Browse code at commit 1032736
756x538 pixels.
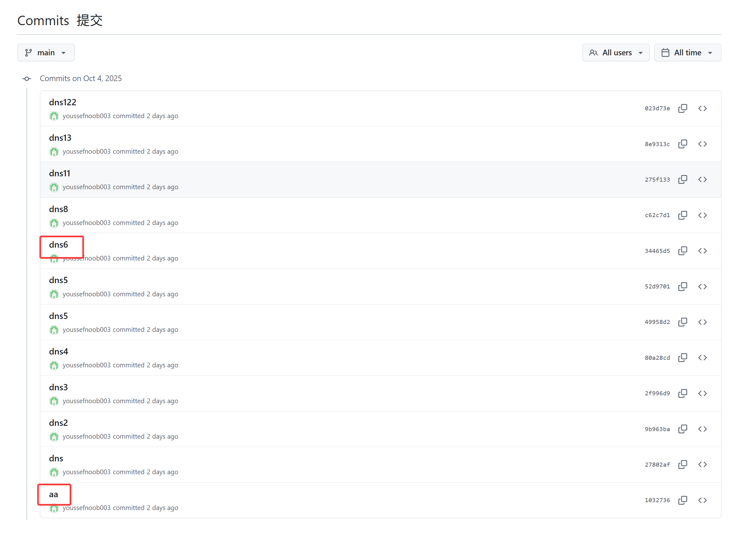pyautogui.click(x=702, y=500)
